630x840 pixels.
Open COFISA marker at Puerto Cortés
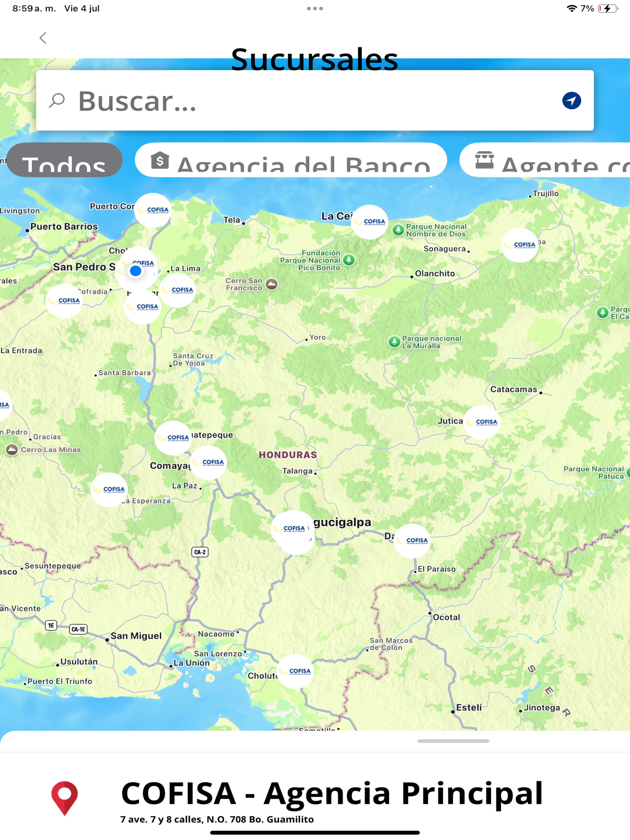point(153,210)
